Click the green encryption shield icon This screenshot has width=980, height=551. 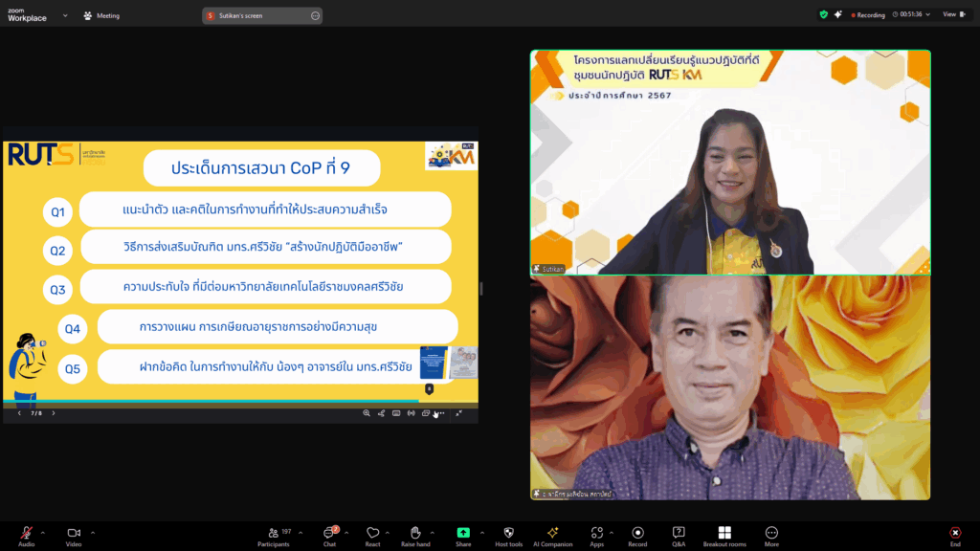[824, 14]
